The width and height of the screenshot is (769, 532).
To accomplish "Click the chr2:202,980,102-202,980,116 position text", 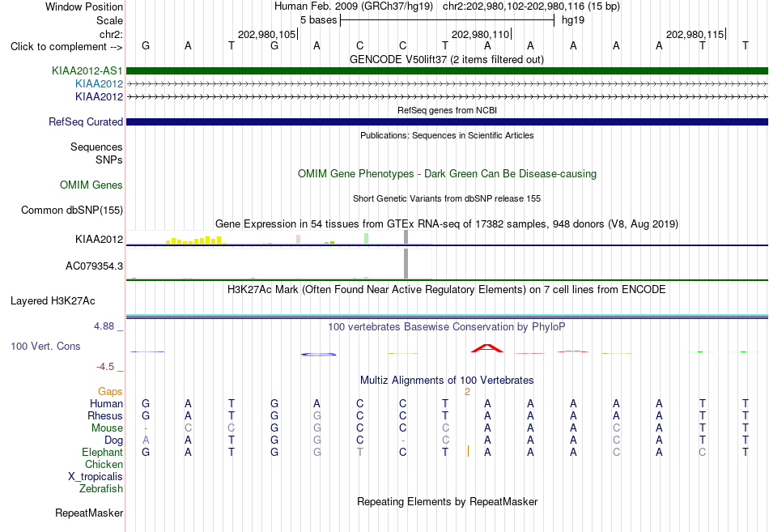I will (531, 6).
